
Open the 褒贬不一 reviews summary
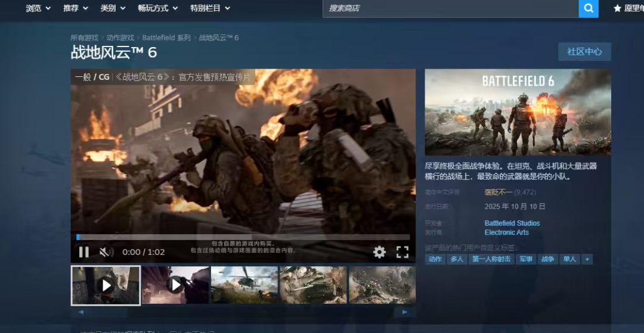point(498,192)
